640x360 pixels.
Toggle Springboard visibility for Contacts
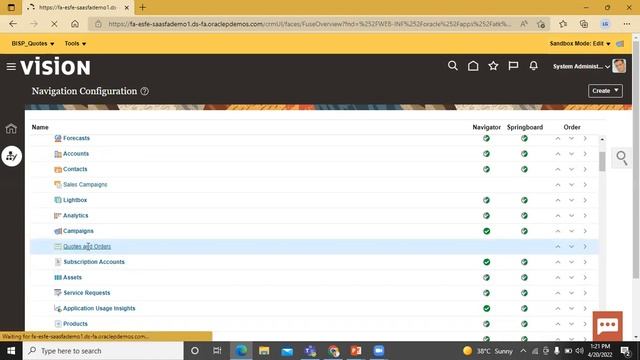[x=524, y=169]
